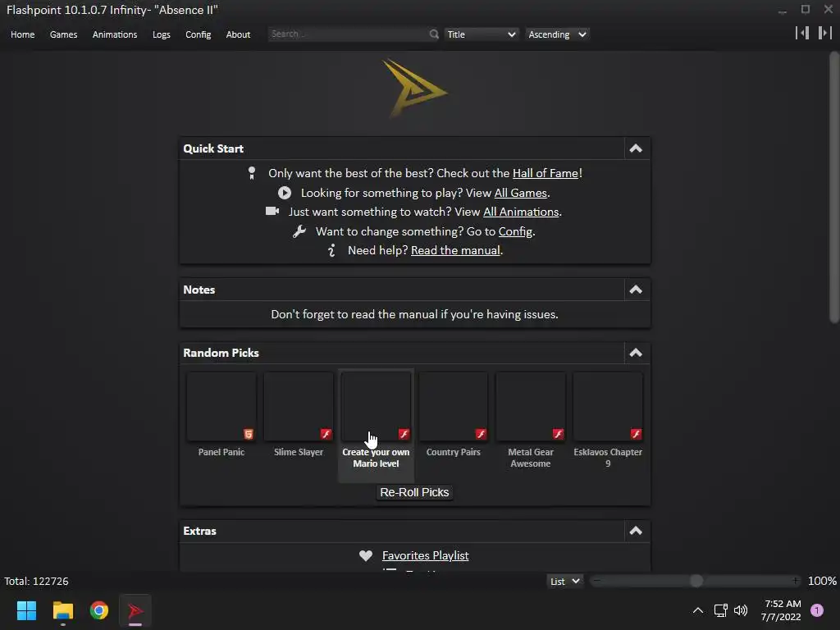Collapse the Quick Start section

636,148
